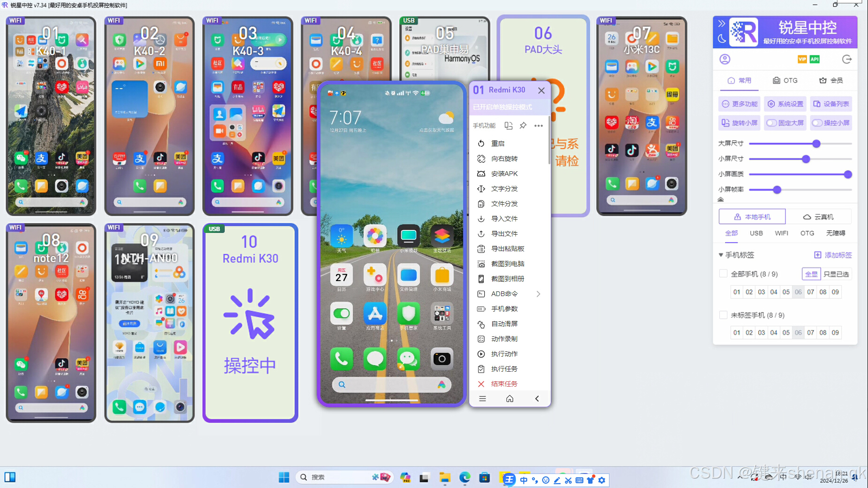Viewport: 868px width, 488px height.
Task: Select the 云真机 cloud phone tab
Action: pyautogui.click(x=818, y=217)
